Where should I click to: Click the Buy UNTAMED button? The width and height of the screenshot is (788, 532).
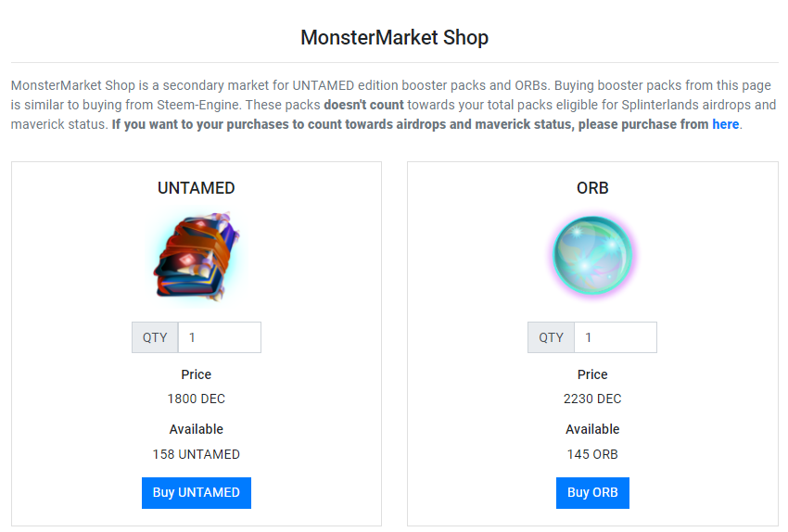pos(196,493)
